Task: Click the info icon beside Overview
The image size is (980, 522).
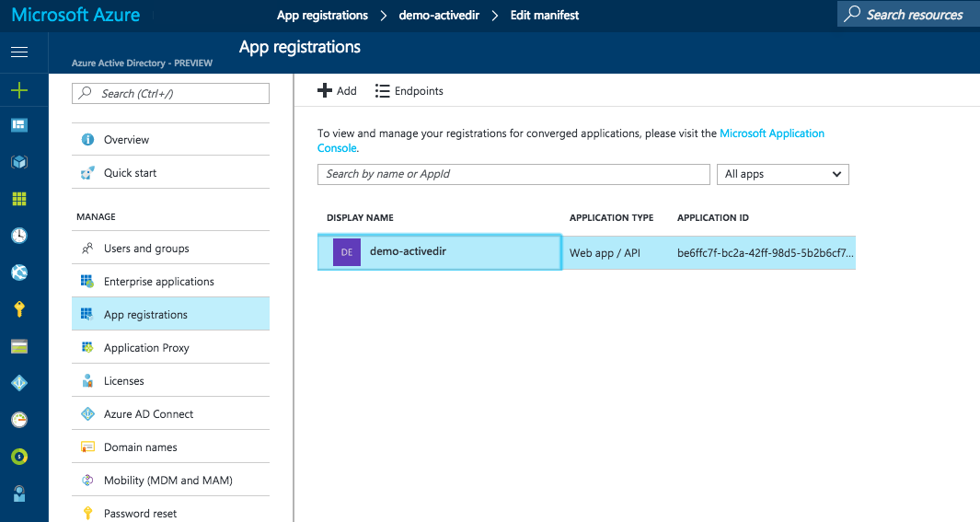Action: click(x=88, y=139)
